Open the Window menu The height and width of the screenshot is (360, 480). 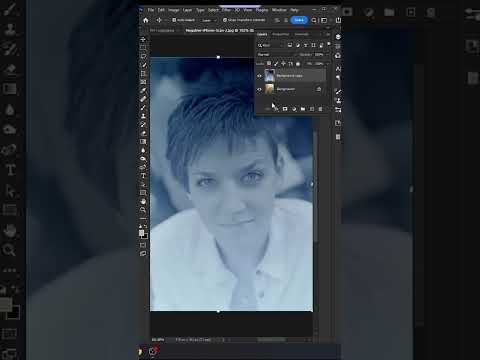tap(279, 10)
